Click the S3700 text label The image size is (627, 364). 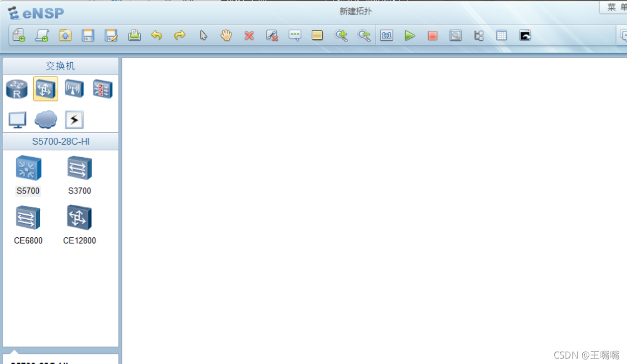coord(80,191)
